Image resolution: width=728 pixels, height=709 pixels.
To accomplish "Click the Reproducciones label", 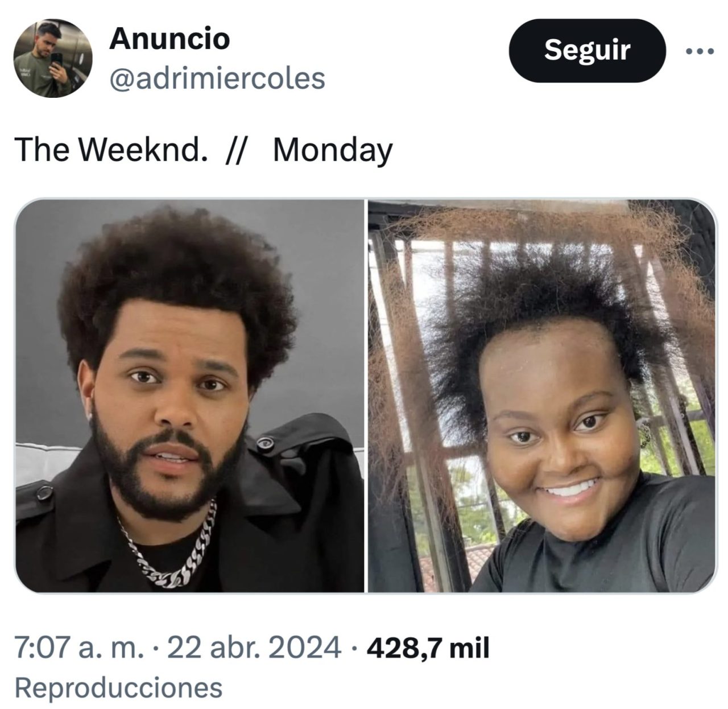I will tap(118, 687).
